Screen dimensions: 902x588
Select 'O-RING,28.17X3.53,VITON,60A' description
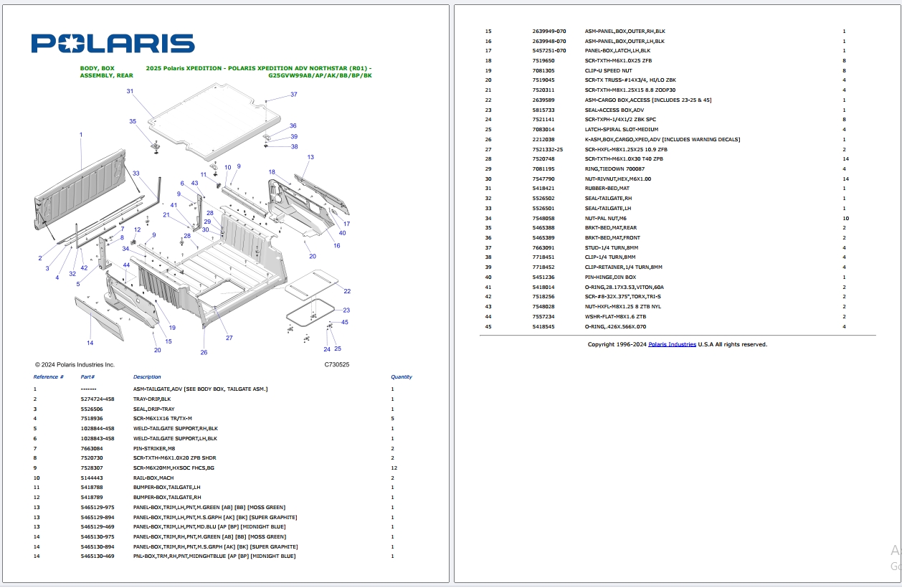coord(624,287)
